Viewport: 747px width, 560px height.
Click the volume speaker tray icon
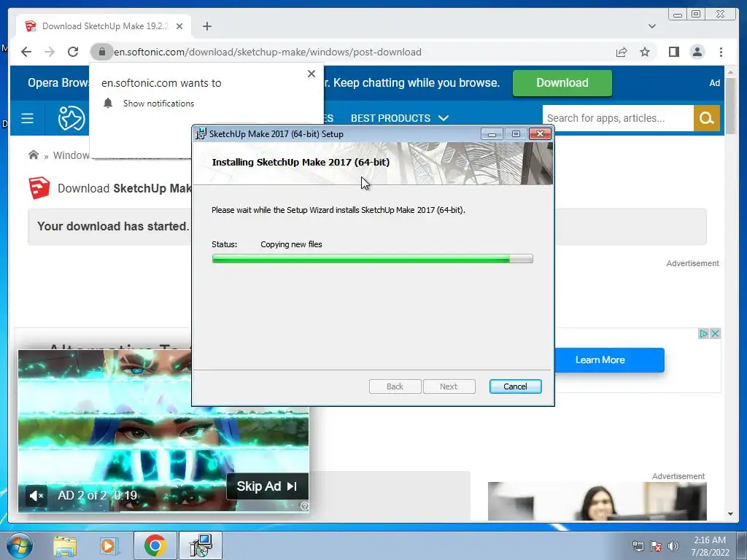[673, 546]
